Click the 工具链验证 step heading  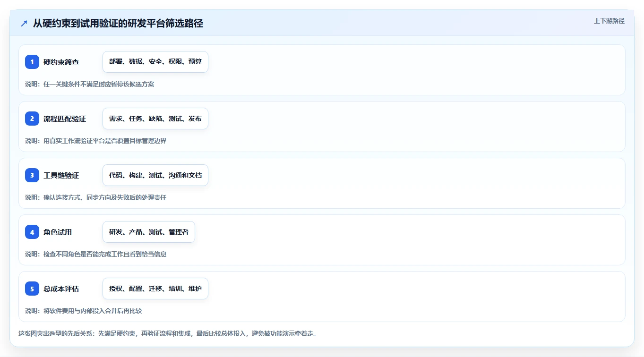click(x=61, y=175)
